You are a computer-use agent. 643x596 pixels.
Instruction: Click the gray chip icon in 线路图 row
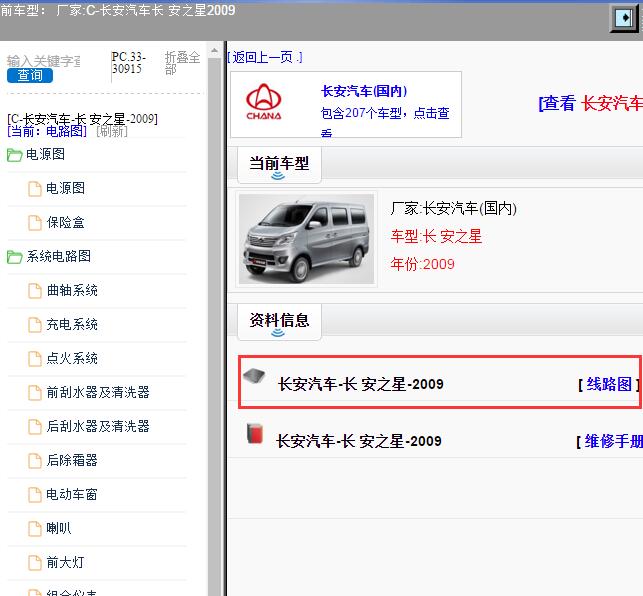point(254,376)
